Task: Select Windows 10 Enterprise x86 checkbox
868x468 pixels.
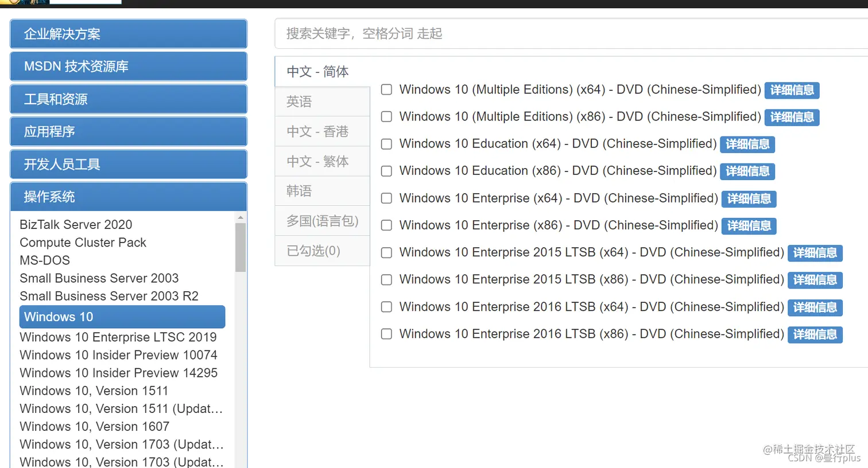Action: point(387,225)
